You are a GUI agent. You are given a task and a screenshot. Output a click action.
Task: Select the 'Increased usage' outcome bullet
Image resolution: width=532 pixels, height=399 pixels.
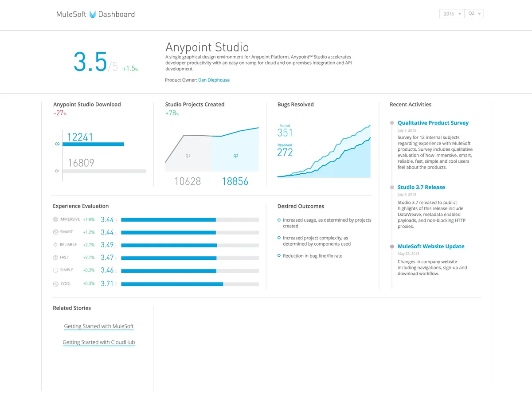tap(279, 220)
